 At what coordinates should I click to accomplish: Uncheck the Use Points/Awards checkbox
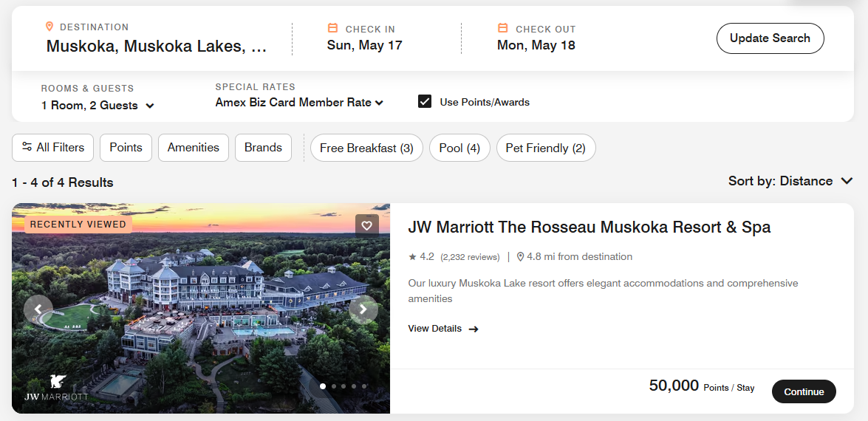pyautogui.click(x=425, y=101)
